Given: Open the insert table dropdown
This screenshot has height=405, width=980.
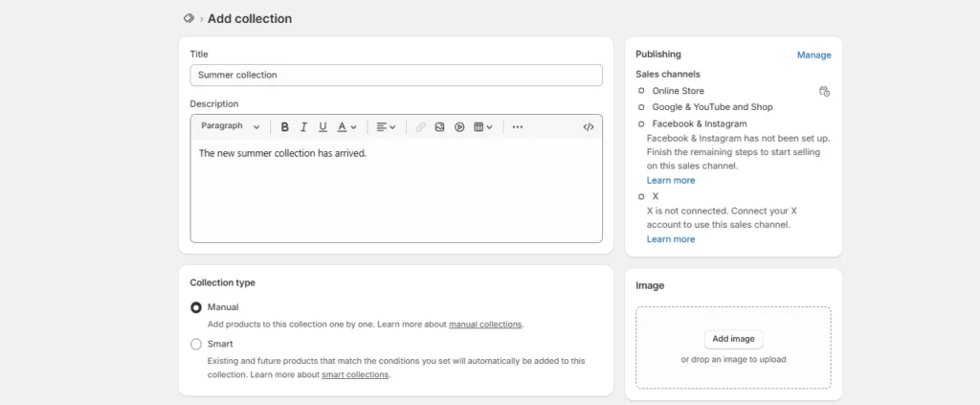Looking at the screenshot, I should (x=483, y=127).
